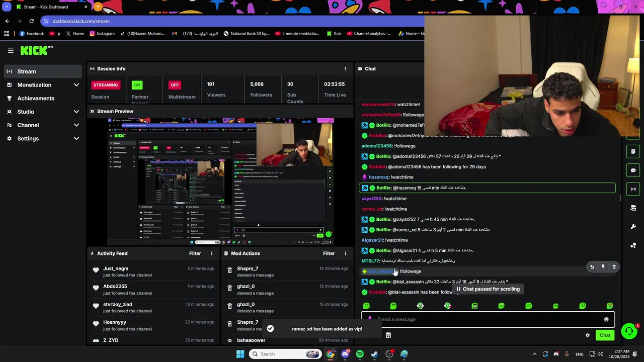Open Activity Feed three-dot menu
The image size is (644, 362).
[x=211, y=253]
